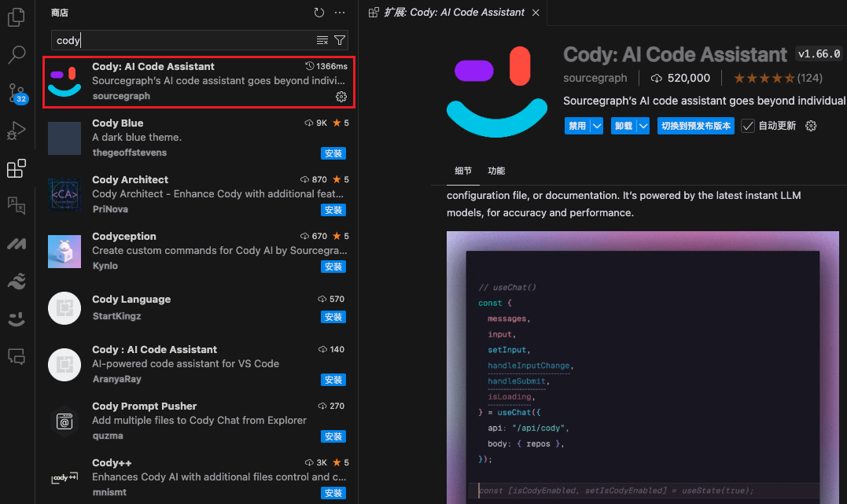Install the Cody Language extension
This screenshot has width=847, height=504.
click(333, 317)
